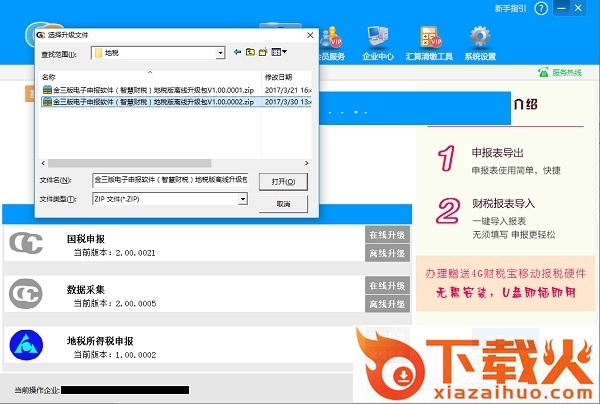Click 在线升级 for 国税申报
The image size is (600, 404).
[x=387, y=235]
